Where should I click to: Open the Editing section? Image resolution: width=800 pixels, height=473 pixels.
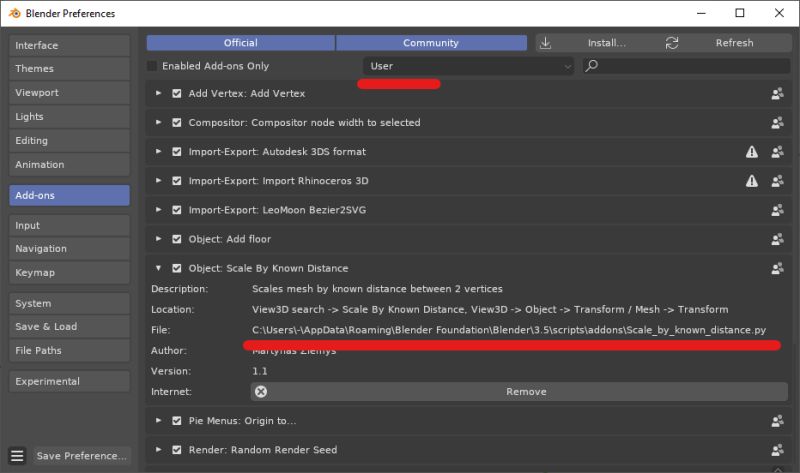pos(69,140)
